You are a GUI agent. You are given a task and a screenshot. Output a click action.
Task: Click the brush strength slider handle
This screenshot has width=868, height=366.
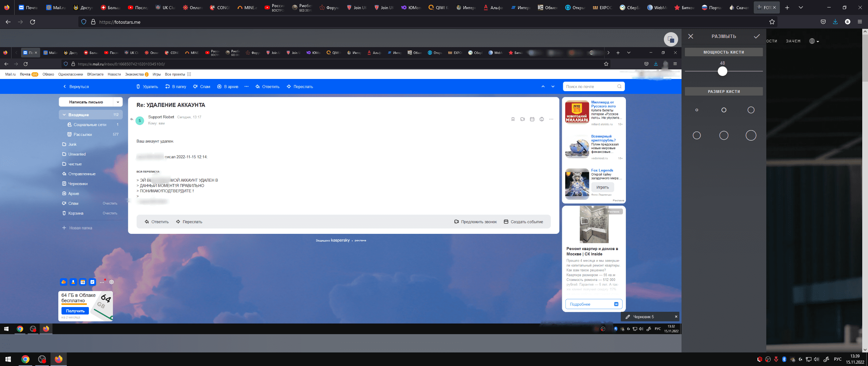pos(722,71)
